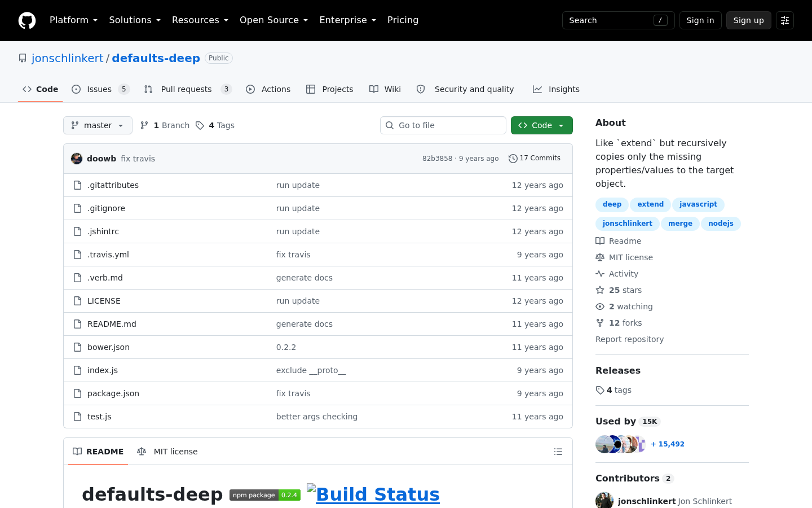812x508 pixels.
Task: Select the Code repository tab
Action: tap(41, 89)
